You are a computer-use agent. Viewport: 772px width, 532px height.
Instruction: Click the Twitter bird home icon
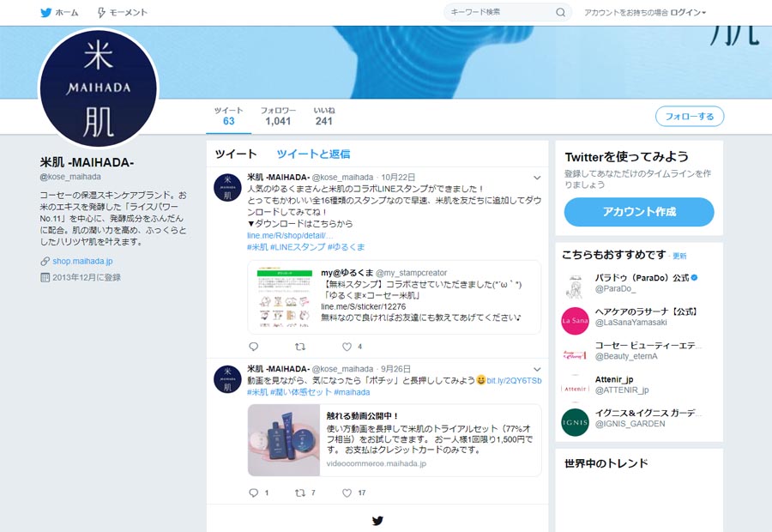coord(45,12)
